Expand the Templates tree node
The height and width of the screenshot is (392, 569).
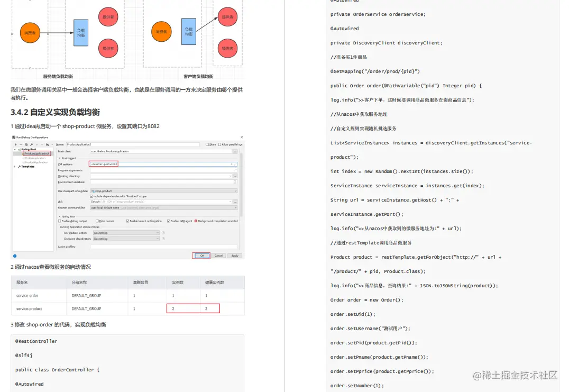tap(15, 167)
